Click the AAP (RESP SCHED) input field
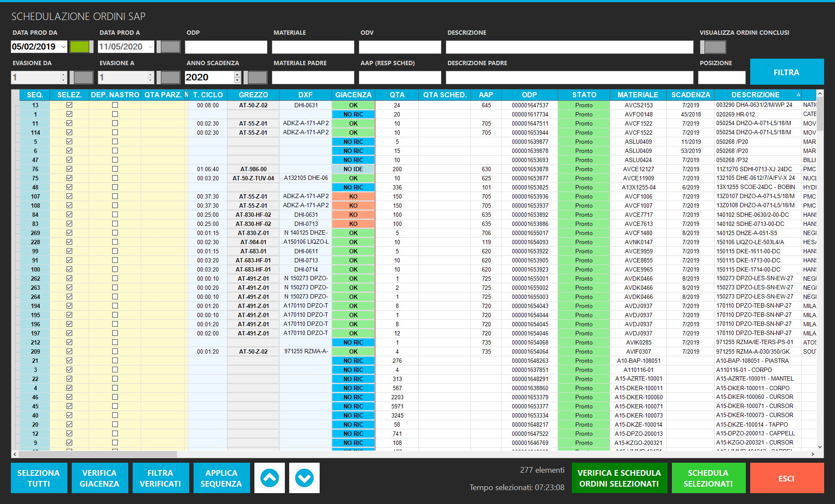Image resolution: width=835 pixels, height=504 pixels. 400,77
